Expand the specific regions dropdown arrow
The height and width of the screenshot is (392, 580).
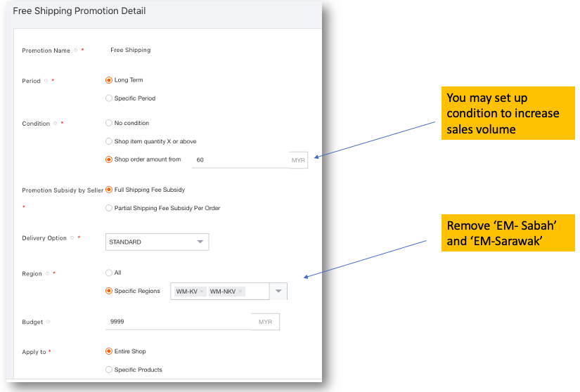tap(278, 291)
